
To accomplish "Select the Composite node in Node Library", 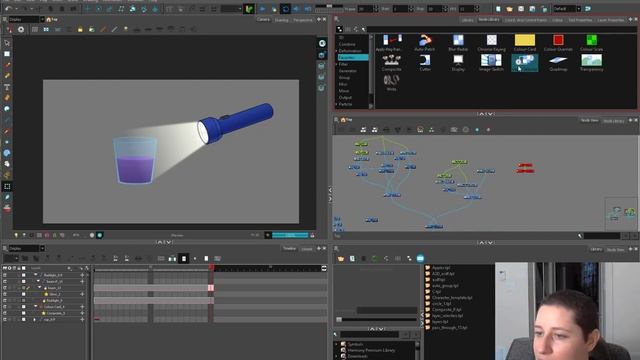I will tap(391, 63).
